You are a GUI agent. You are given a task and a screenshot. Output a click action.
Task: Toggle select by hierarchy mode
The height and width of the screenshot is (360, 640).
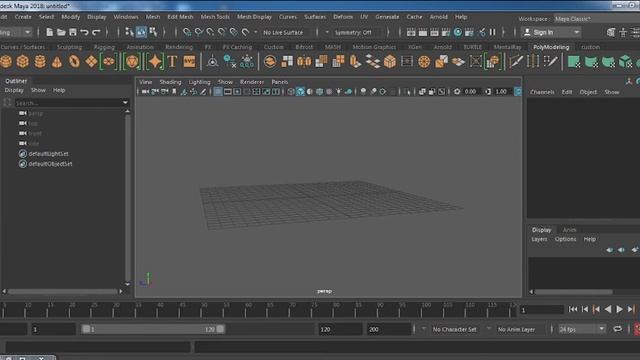(129, 32)
